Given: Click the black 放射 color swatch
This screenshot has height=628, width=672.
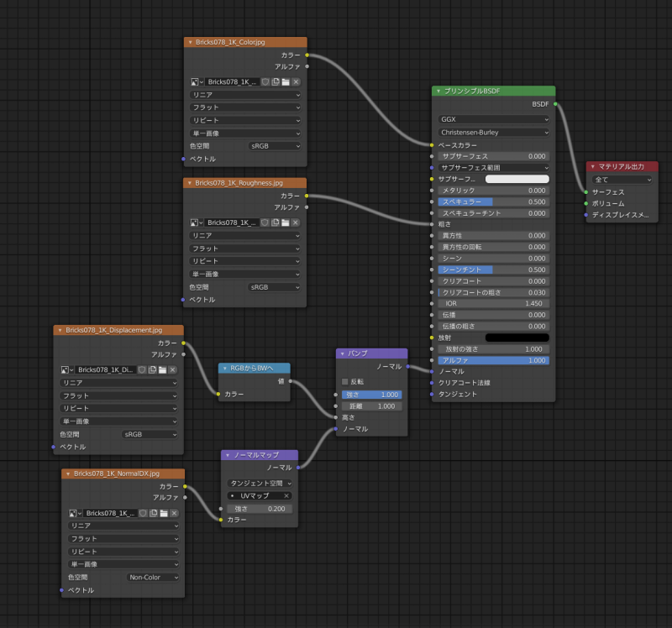Looking at the screenshot, I should point(517,338).
